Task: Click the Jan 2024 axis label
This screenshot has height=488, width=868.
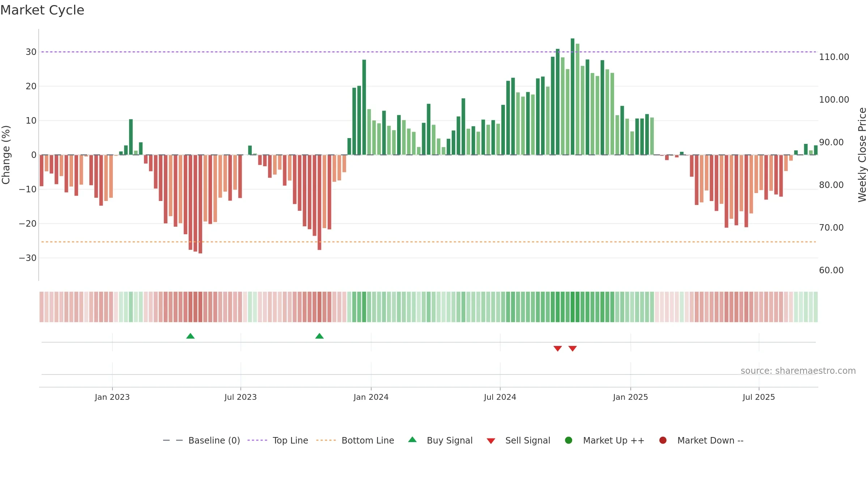Action: (x=371, y=397)
